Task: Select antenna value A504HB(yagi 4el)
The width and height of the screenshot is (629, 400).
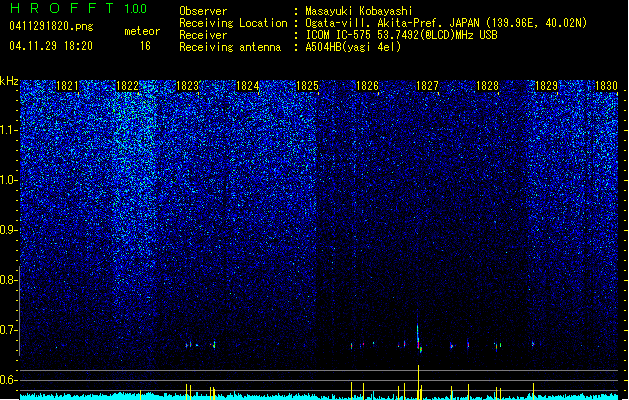Action: tap(353, 47)
